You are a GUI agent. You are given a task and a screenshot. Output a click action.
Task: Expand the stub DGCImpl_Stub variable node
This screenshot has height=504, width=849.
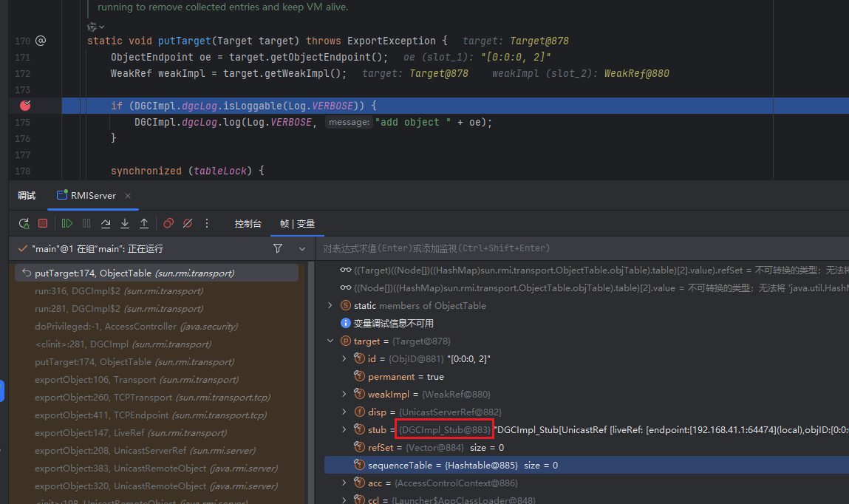point(344,429)
